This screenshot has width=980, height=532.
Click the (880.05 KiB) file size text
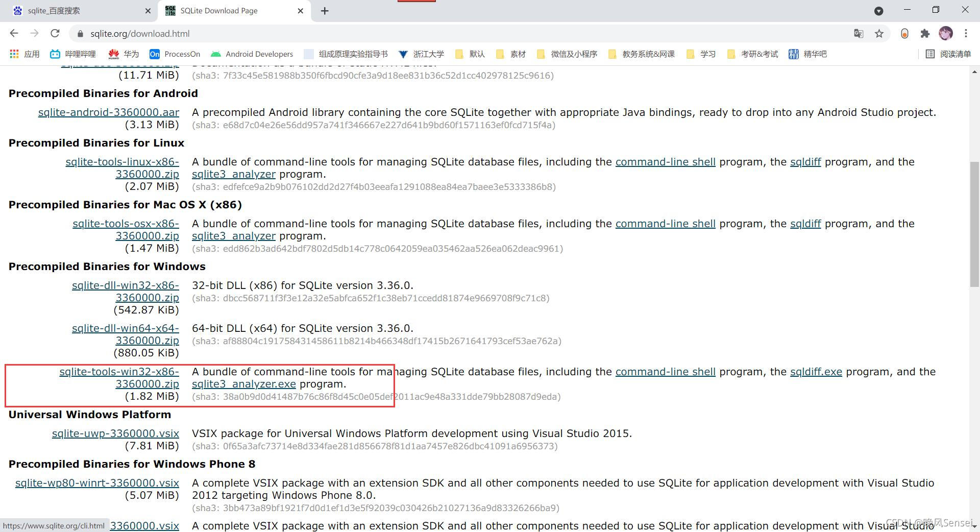(x=146, y=353)
